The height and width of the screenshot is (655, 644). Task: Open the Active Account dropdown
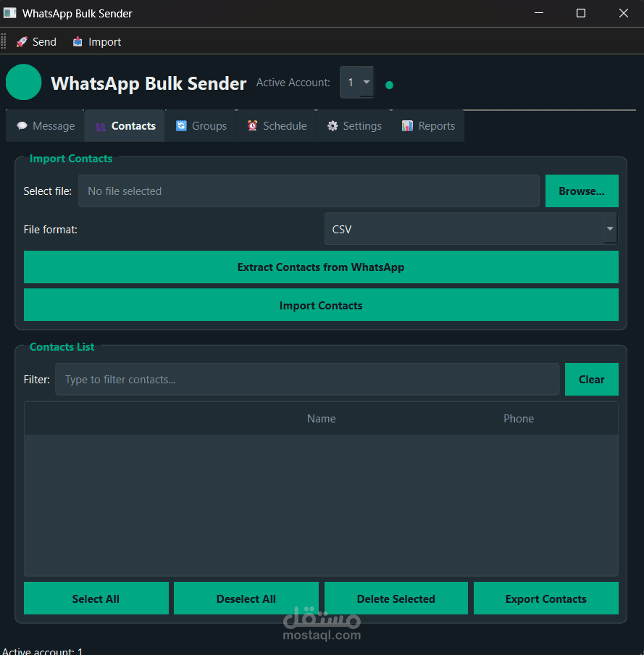click(x=357, y=83)
